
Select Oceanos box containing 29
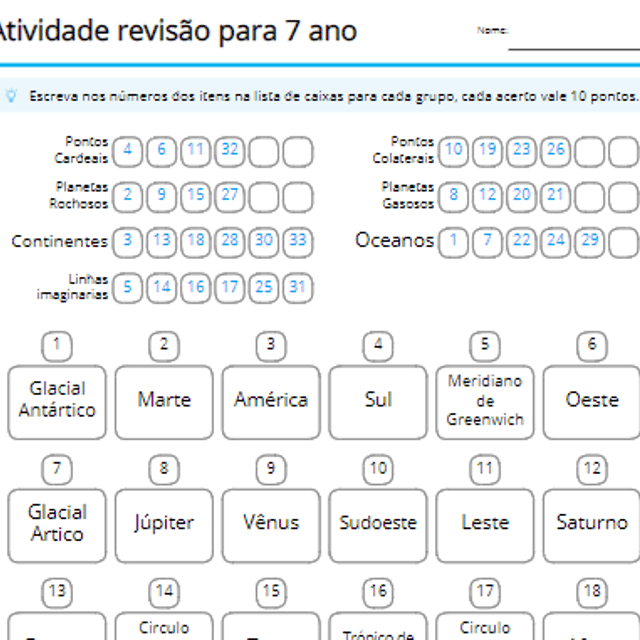[x=590, y=242]
